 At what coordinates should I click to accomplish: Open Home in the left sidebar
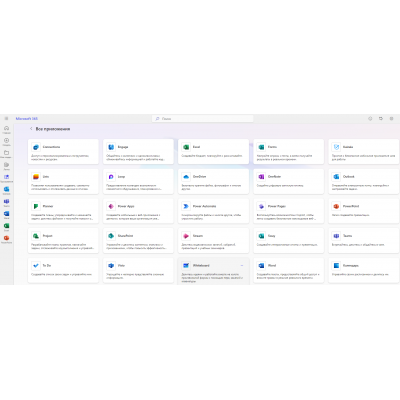coord(6,130)
